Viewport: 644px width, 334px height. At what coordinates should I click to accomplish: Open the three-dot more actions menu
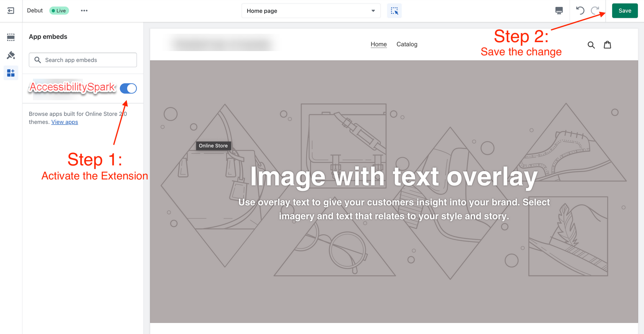click(84, 11)
